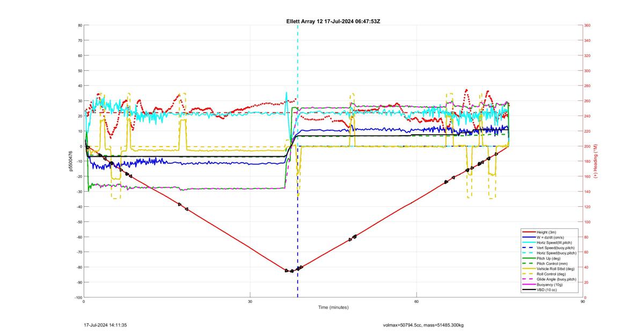This screenshot has height=334, width=644.
Task: Click the red solid Height line sample in legend
Action: pyautogui.click(x=529, y=231)
